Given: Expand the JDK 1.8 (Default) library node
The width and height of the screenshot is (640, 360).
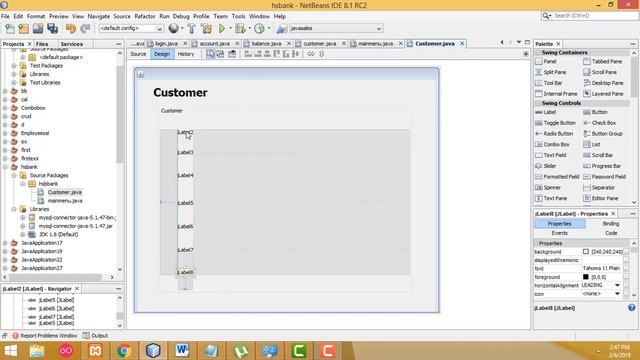Looking at the screenshot, I should click(23, 234).
